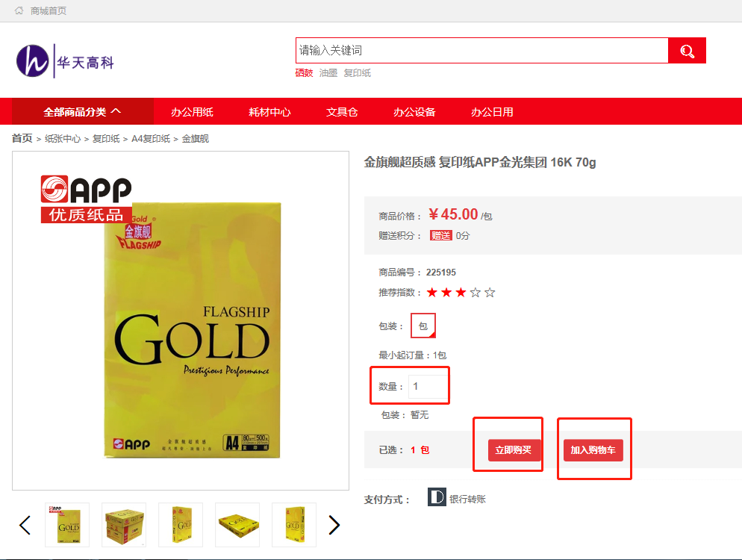Click the red search magnifier icon

pos(687,51)
